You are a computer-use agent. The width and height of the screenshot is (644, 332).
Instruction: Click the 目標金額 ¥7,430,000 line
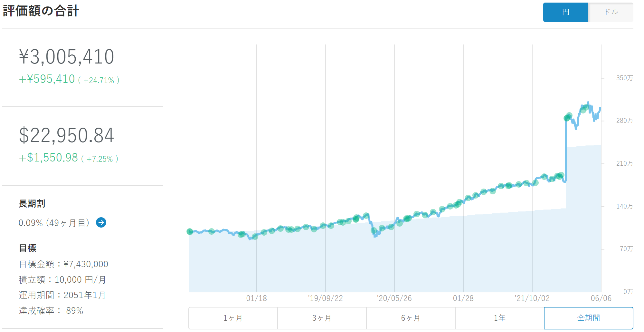(x=63, y=264)
